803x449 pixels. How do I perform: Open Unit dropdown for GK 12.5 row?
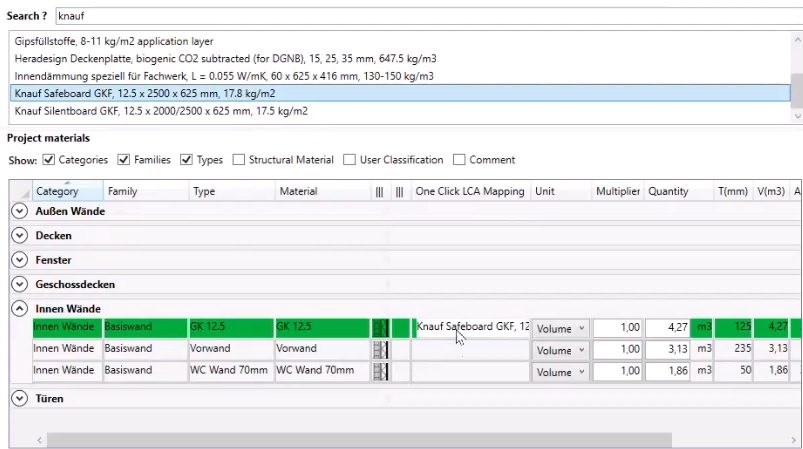coord(559,327)
